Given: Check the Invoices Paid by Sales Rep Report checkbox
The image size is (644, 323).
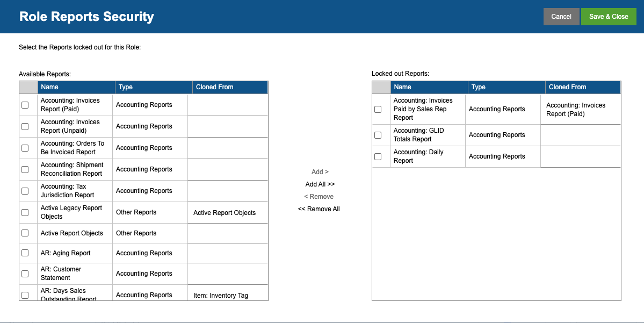Looking at the screenshot, I should pos(378,109).
